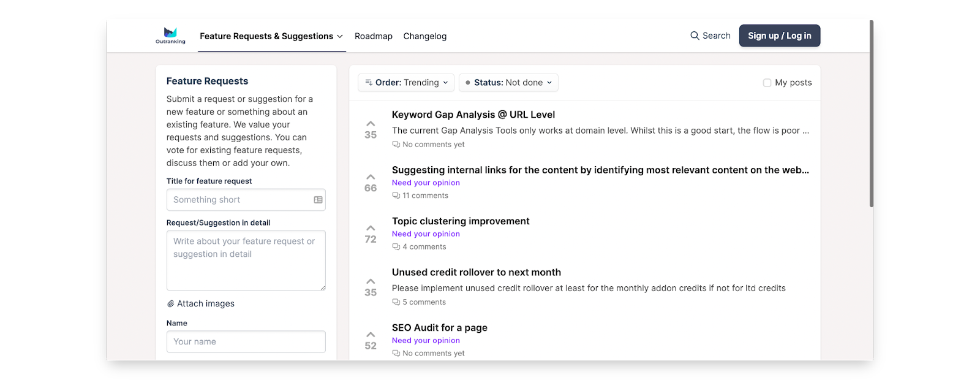
Task: Click the Outranking logo
Action: (170, 36)
